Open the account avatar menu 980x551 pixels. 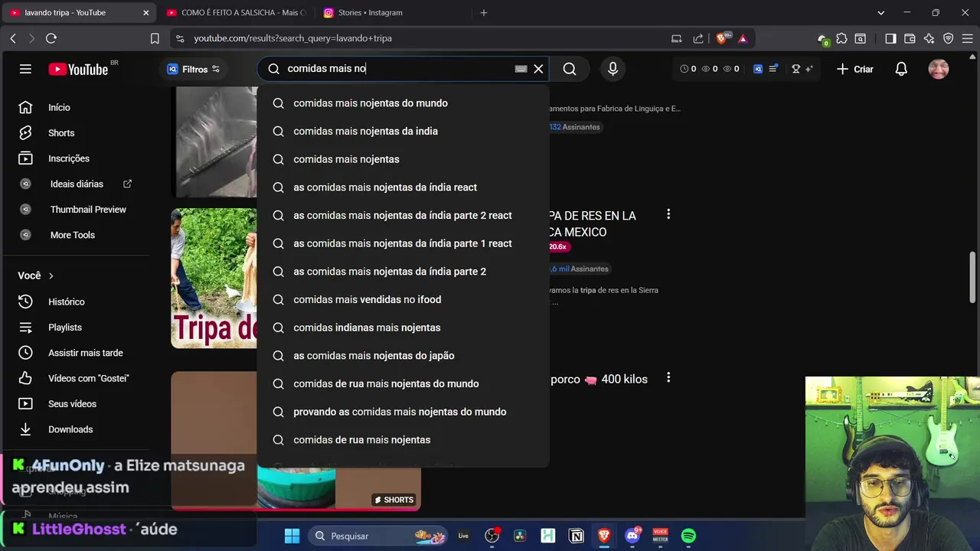click(x=939, y=69)
